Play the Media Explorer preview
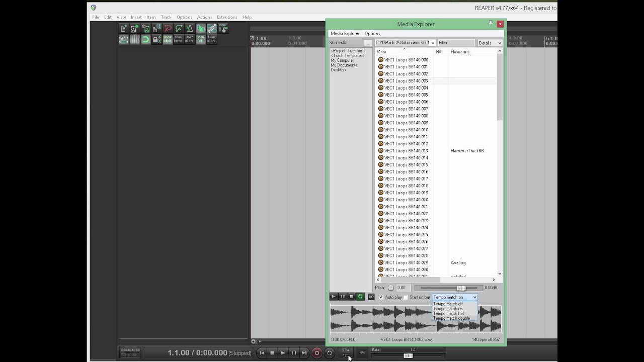The width and height of the screenshot is (644, 362). pos(333,297)
